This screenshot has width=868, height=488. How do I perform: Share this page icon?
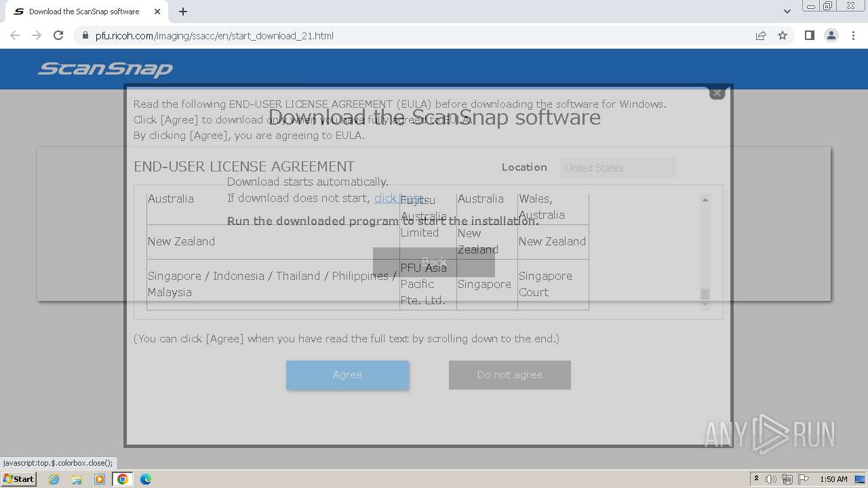761,35
